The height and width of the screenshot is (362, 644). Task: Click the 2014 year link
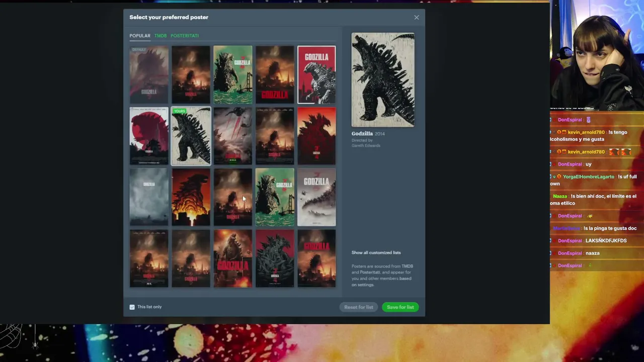click(x=379, y=134)
